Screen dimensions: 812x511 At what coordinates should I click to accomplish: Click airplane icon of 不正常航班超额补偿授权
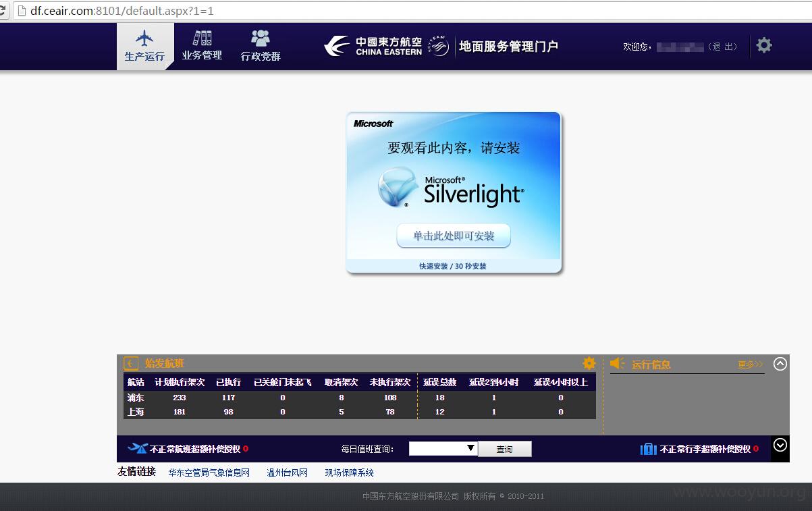[x=137, y=448]
